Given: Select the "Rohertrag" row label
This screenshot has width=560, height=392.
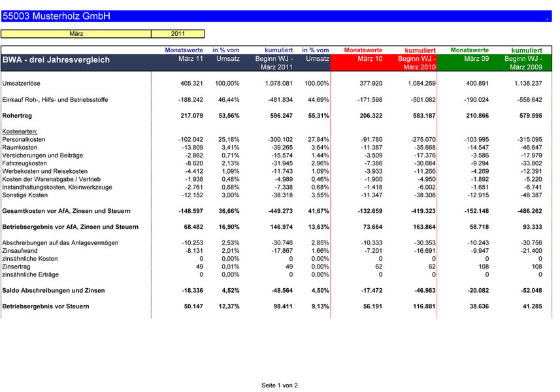Looking at the screenshot, I should click(17, 116).
